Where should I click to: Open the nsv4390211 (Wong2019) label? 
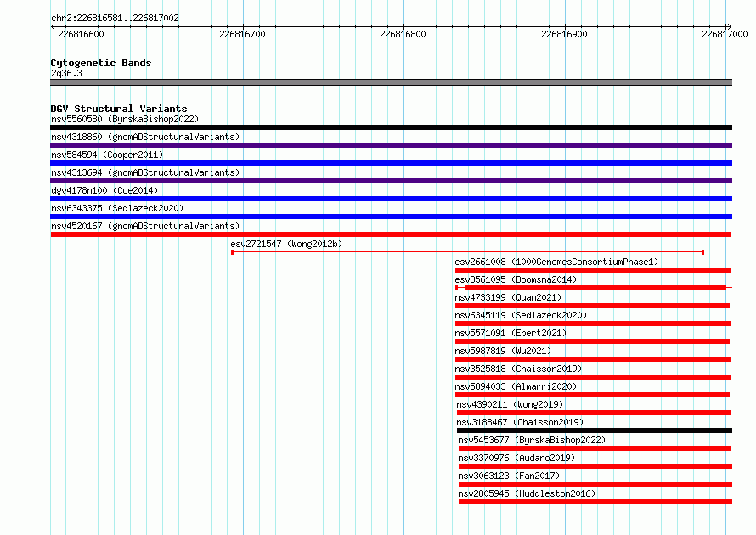[510, 404]
